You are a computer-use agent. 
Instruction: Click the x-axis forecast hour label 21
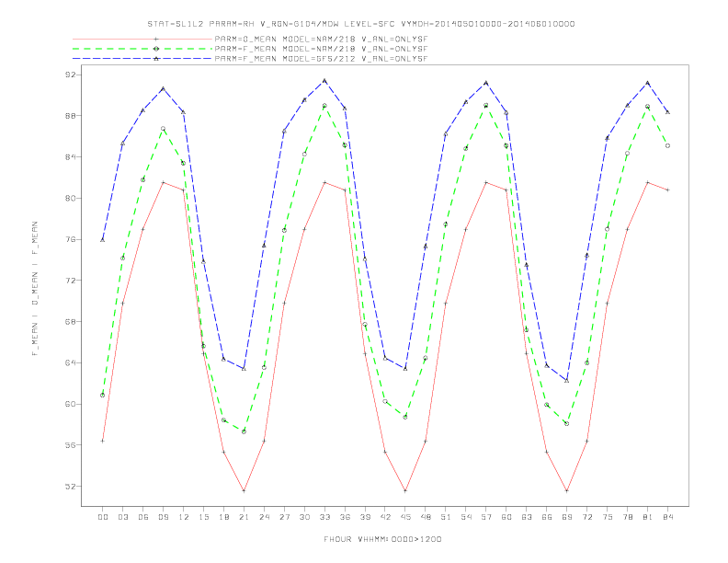click(x=244, y=517)
